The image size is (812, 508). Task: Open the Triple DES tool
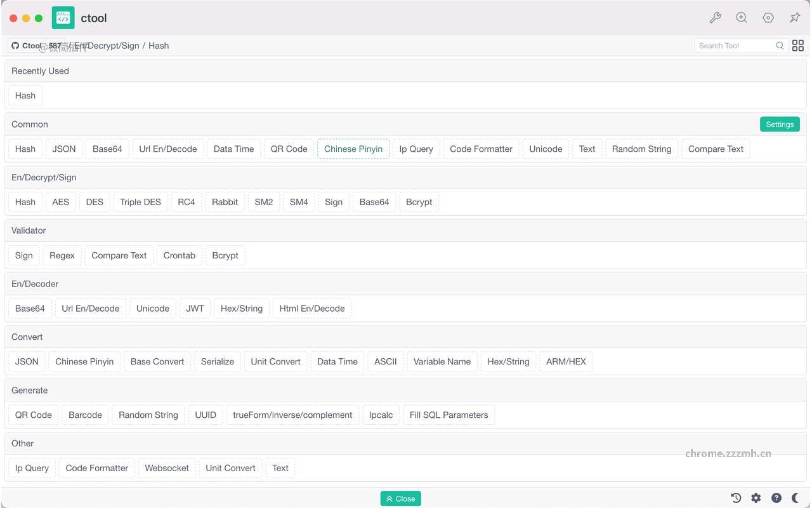coord(141,203)
